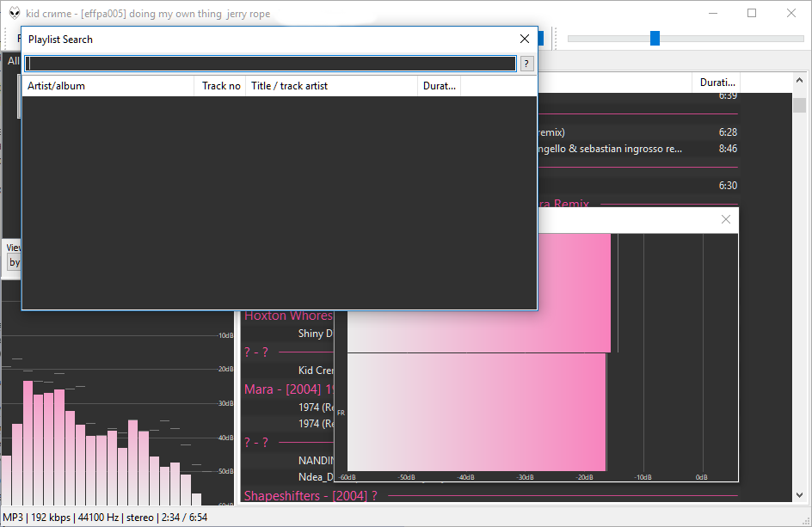
Task: Click the playlist vertical scrollbar thumb
Action: pos(799,105)
